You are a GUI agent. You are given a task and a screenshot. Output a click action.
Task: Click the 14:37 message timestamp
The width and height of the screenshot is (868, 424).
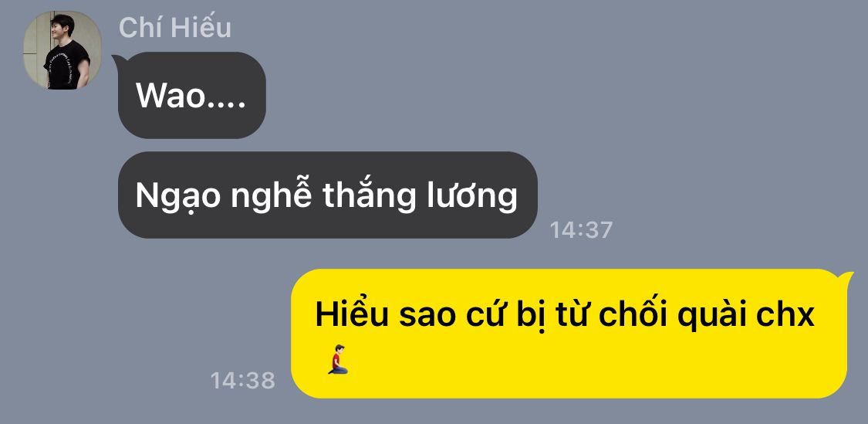(x=581, y=230)
